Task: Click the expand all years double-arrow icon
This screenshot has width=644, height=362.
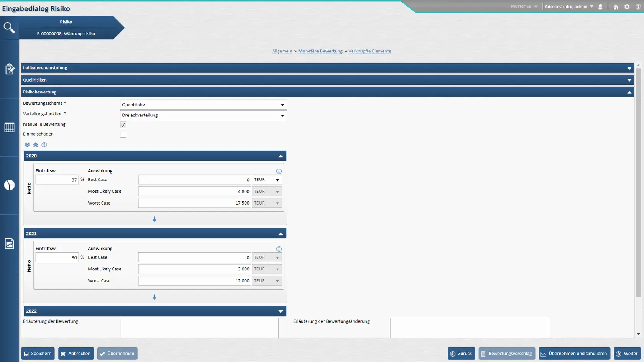Action: tap(27, 145)
